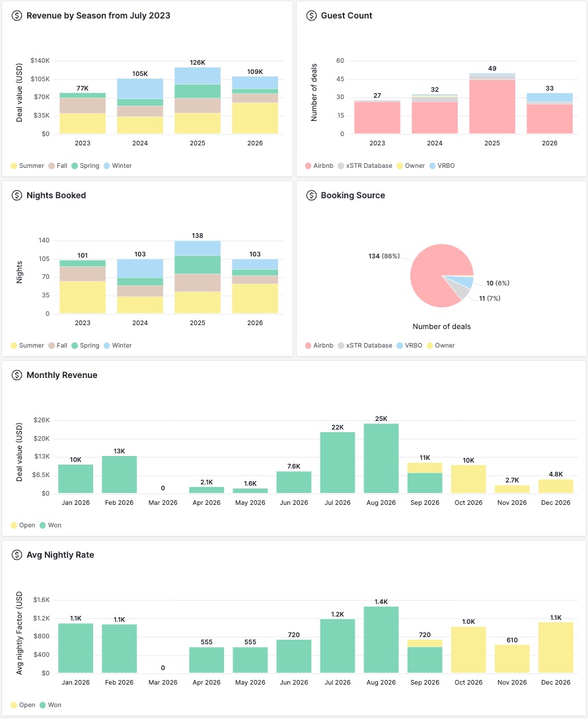This screenshot has width=588, height=719.
Task: Click the "Nights Booked" card title
Action: pyautogui.click(x=56, y=196)
